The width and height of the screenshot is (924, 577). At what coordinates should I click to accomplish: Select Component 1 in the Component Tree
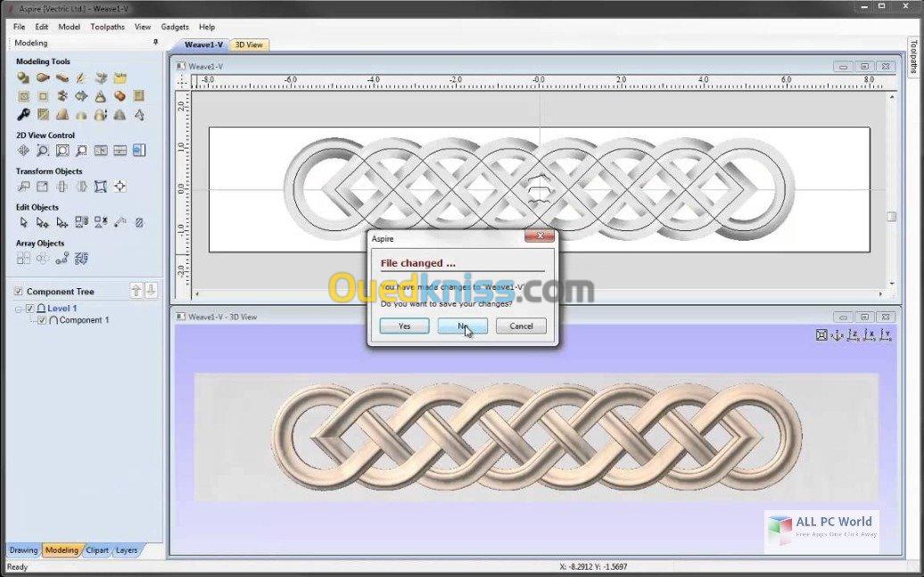click(x=84, y=320)
